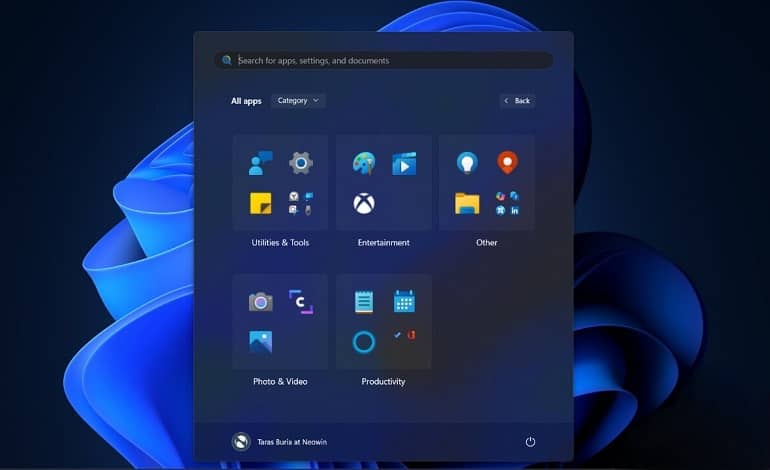Launch the Notepad app

point(364,302)
